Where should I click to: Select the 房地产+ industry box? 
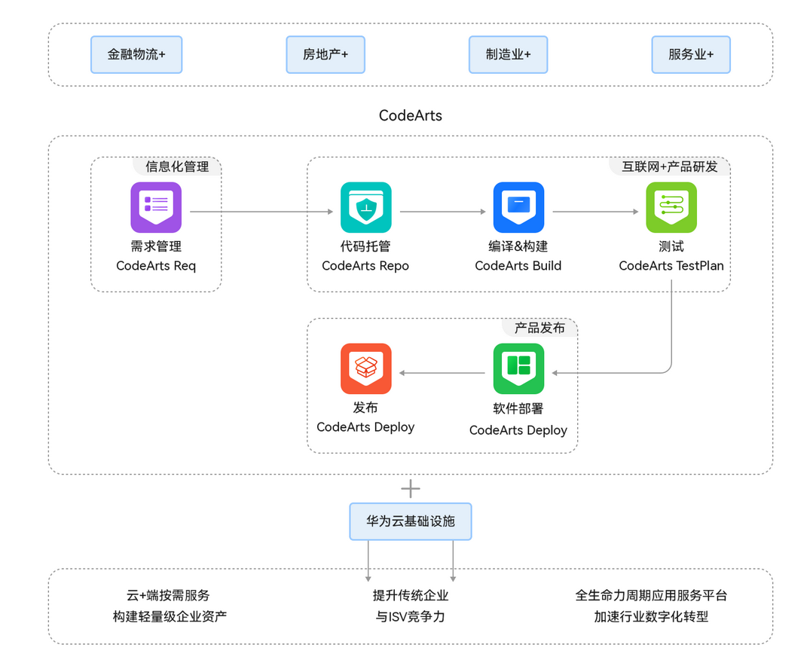(x=326, y=55)
